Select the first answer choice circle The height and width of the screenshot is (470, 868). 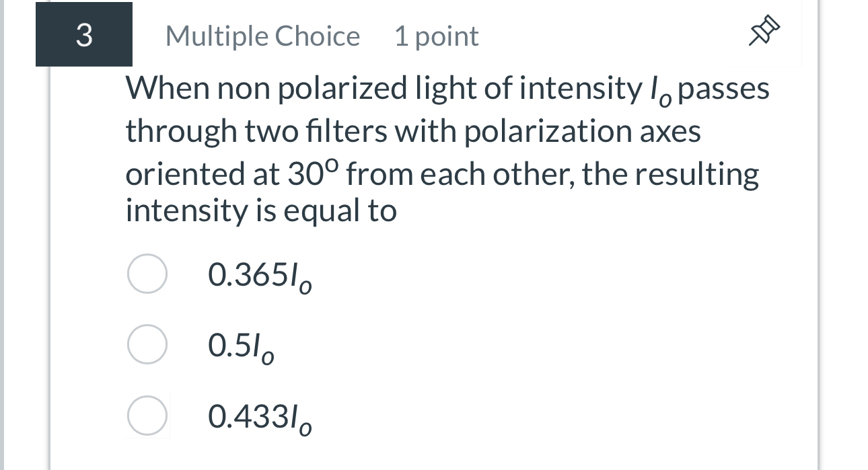pyautogui.click(x=147, y=273)
